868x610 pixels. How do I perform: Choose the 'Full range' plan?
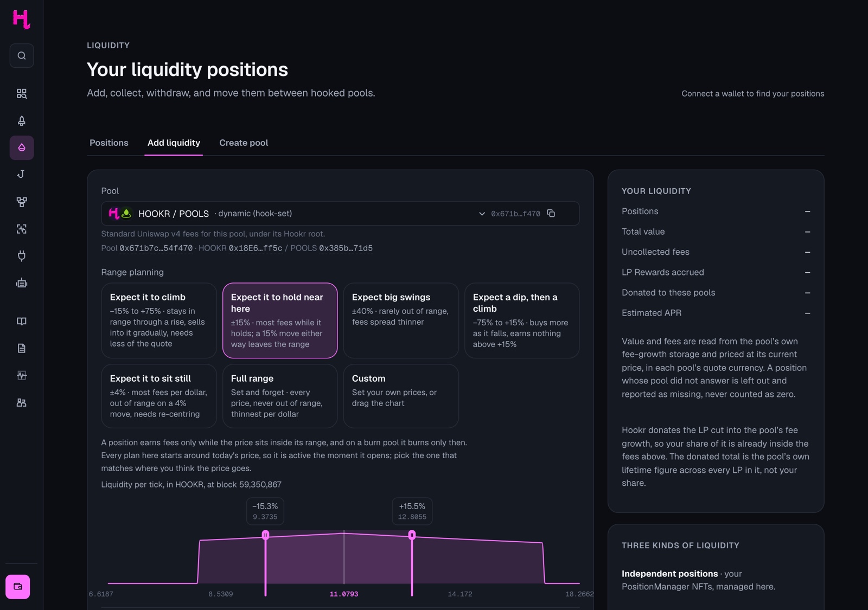pos(280,396)
